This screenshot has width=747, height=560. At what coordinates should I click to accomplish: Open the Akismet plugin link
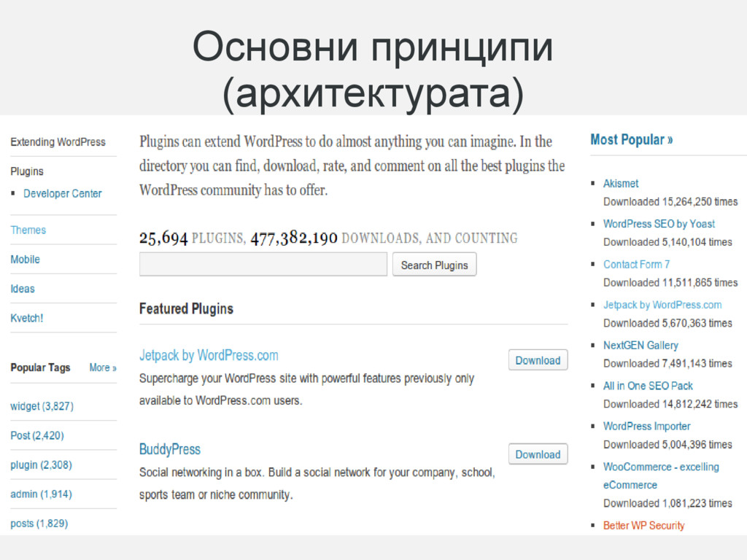(x=621, y=183)
